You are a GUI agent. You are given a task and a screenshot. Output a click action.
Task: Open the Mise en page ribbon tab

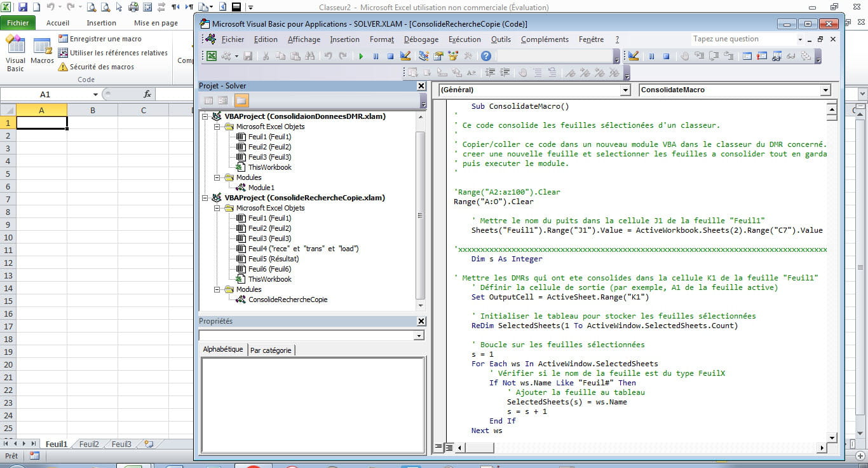(x=156, y=23)
